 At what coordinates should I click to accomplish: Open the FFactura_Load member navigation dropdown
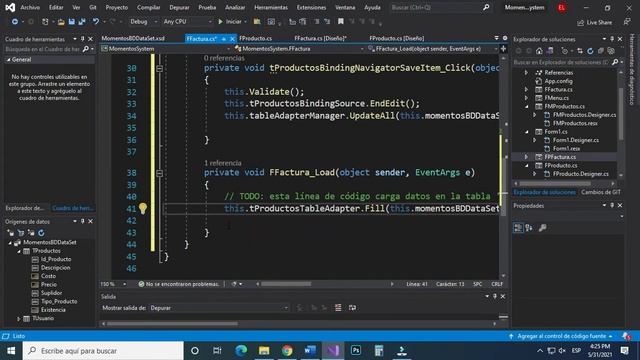433,49
